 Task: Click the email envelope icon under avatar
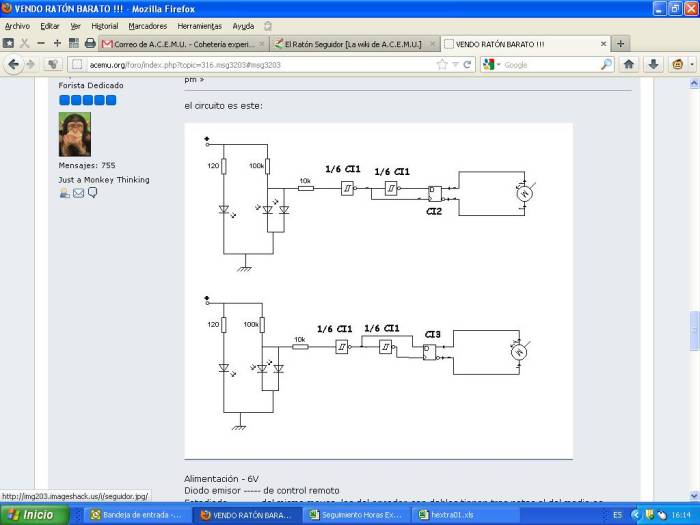click(x=78, y=193)
